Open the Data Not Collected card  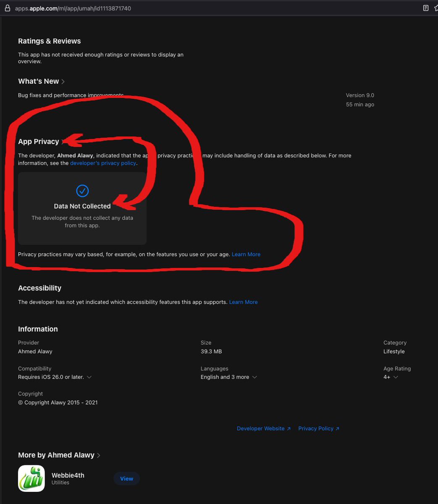pyautogui.click(x=82, y=208)
